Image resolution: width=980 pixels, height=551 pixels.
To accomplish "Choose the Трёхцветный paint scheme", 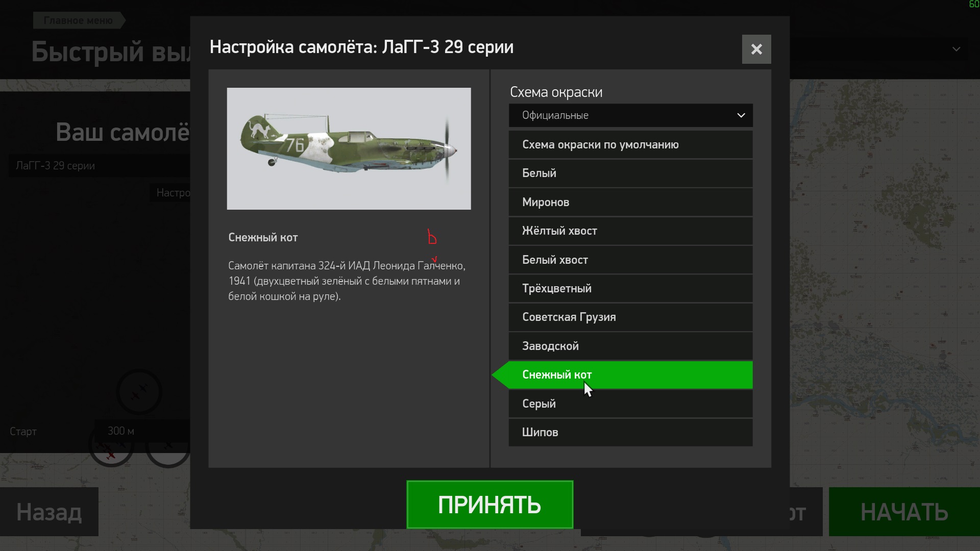I will (x=630, y=289).
